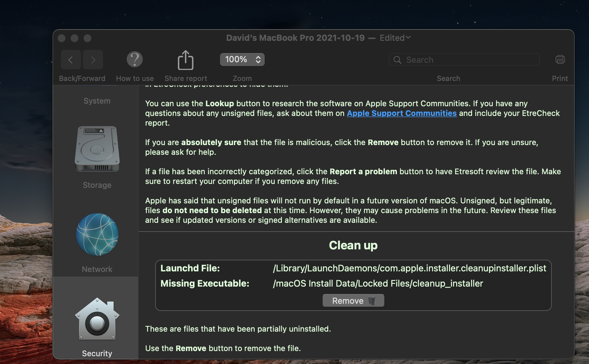Viewport: 589px width, 364px height.
Task: Select the Network globe icon in sidebar
Action: [97, 234]
